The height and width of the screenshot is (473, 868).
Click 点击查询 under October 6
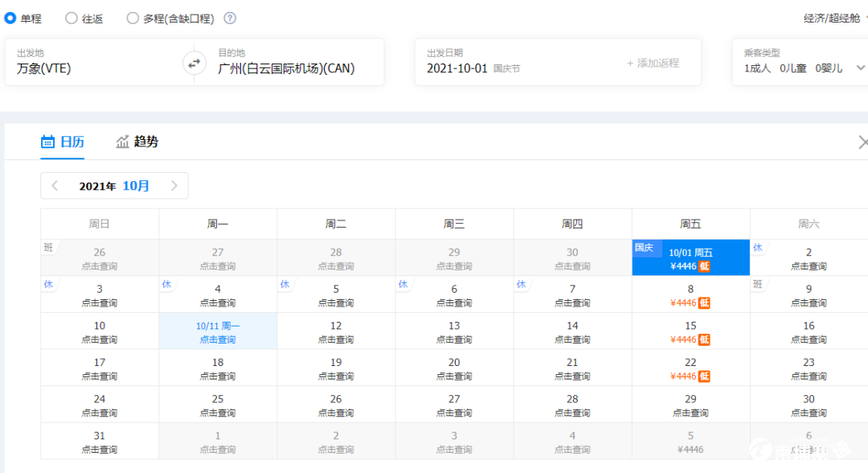[x=454, y=303]
